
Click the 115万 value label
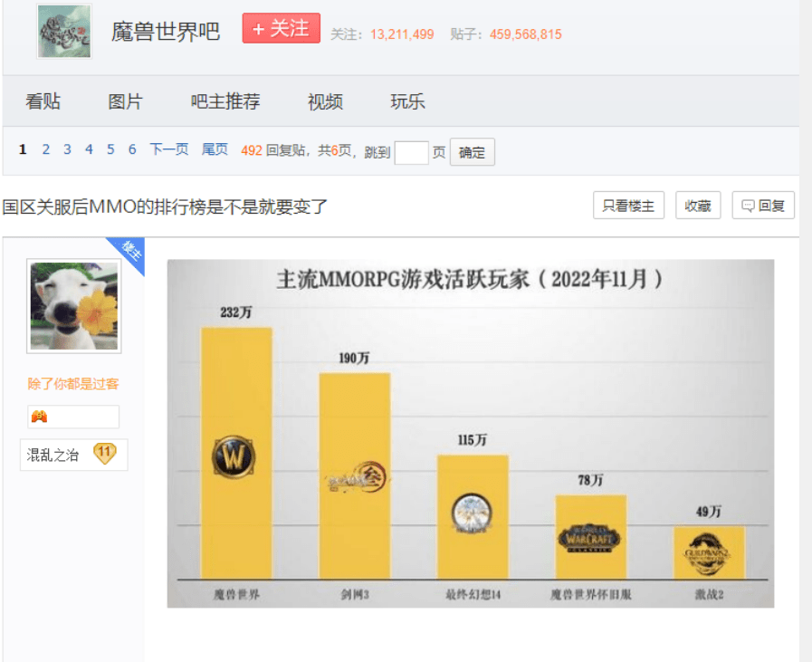click(472, 440)
